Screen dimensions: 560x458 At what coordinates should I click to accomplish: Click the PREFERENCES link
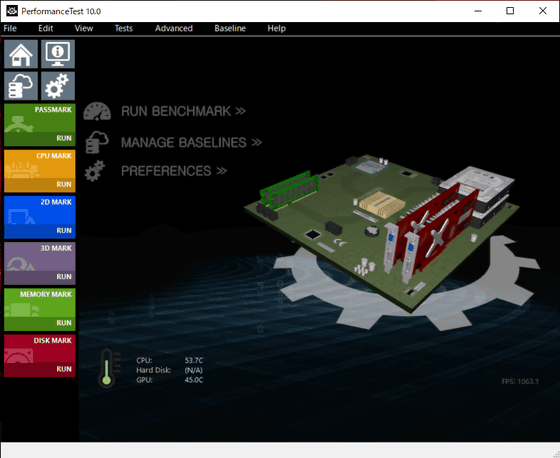(174, 171)
